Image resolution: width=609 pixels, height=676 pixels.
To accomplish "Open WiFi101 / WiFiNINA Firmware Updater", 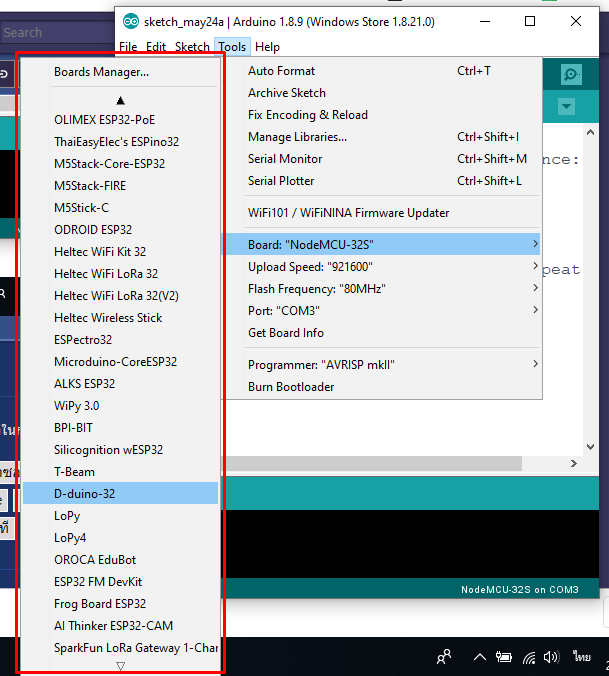I will (x=383, y=213).
